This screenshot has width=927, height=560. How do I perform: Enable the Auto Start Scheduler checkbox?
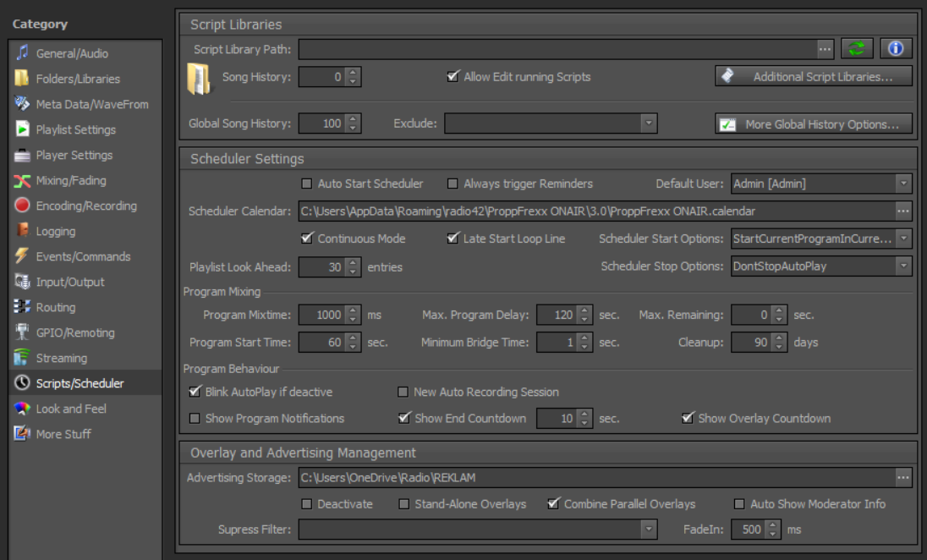click(307, 184)
